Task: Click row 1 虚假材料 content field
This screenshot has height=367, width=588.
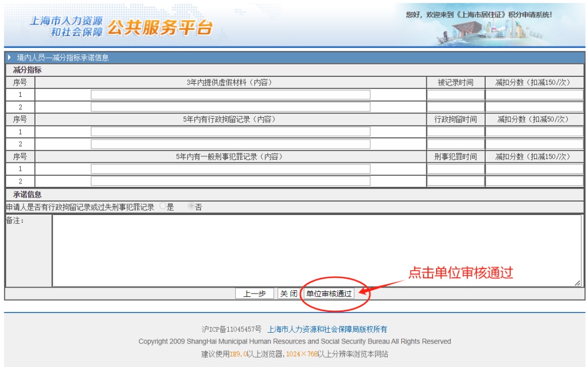Action: [230, 95]
